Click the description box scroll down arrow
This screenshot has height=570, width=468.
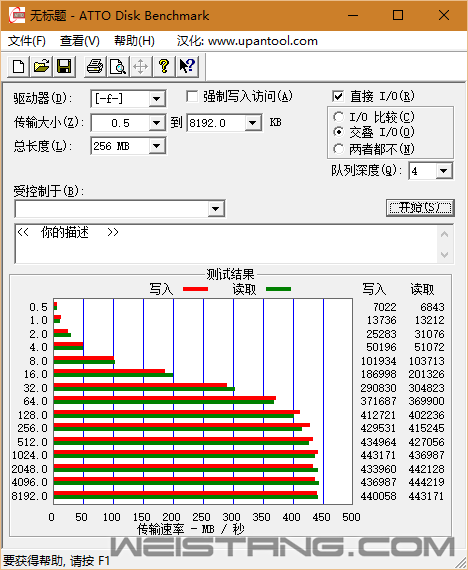coord(444,255)
